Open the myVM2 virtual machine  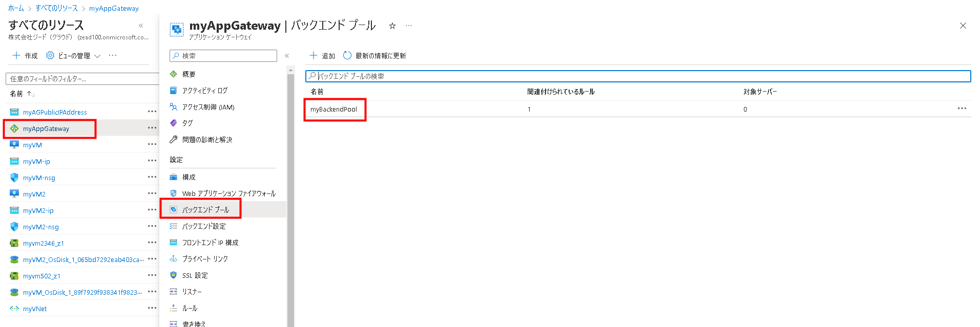[34, 194]
